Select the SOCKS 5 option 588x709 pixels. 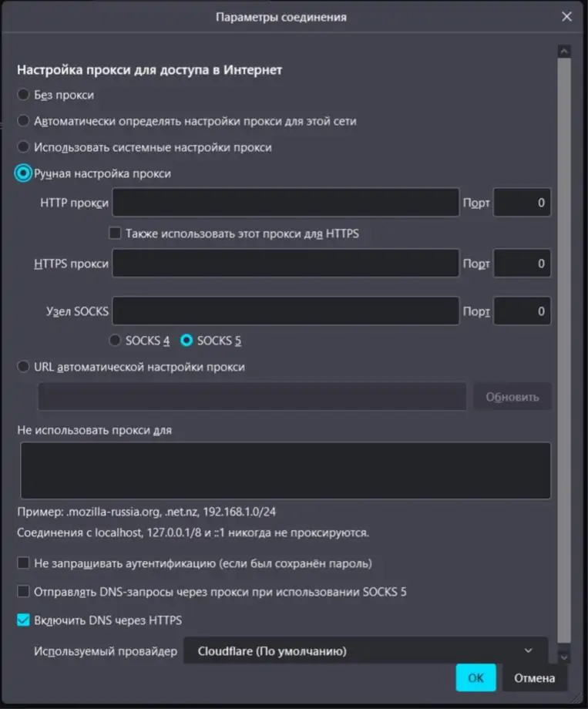click(186, 340)
